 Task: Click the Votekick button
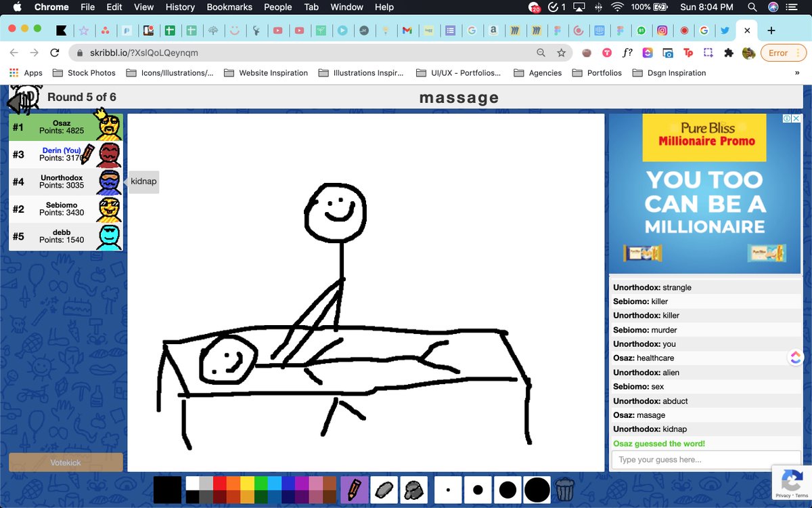(x=66, y=462)
